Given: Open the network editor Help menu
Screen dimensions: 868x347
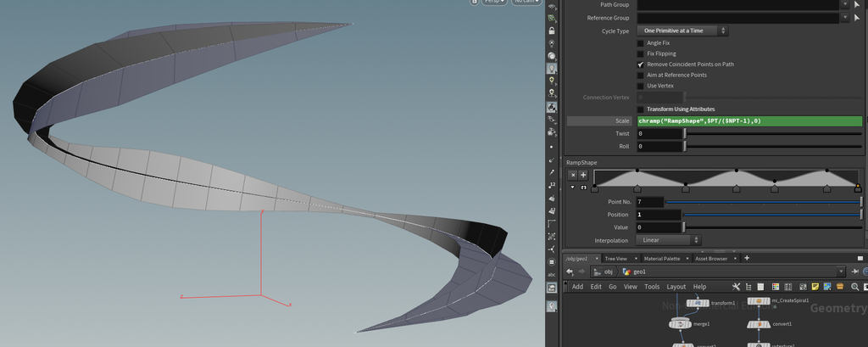Looking at the screenshot, I should 699,287.
